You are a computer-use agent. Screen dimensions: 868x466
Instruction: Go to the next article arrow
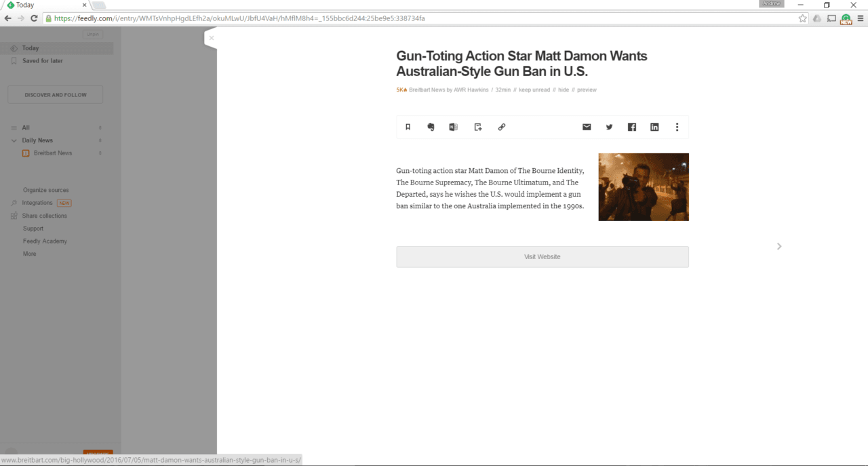[x=779, y=246]
